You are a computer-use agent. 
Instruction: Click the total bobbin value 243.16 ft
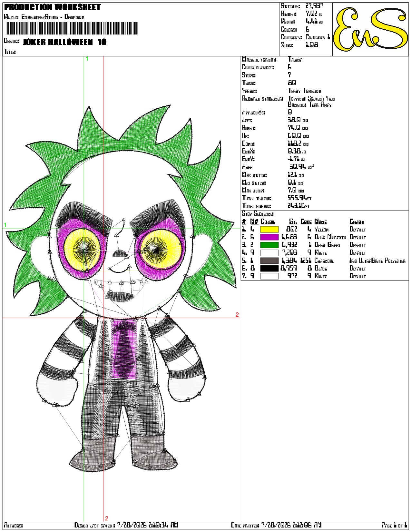(x=299, y=206)
